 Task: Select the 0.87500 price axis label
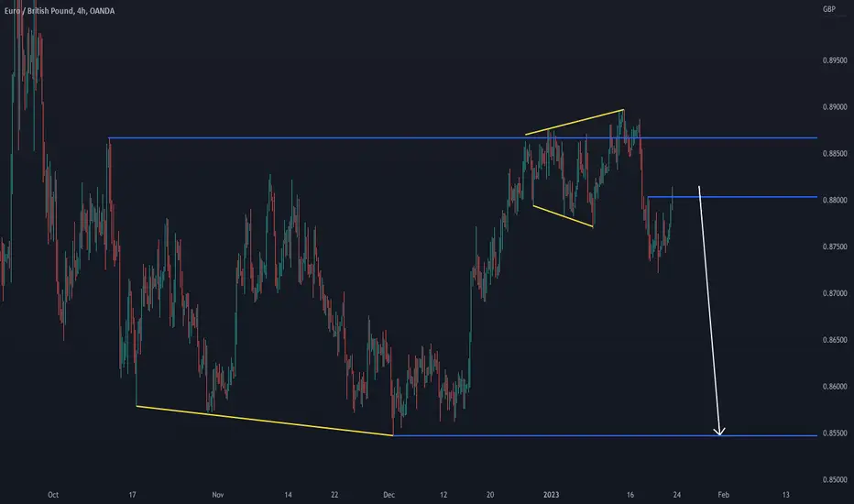point(835,247)
